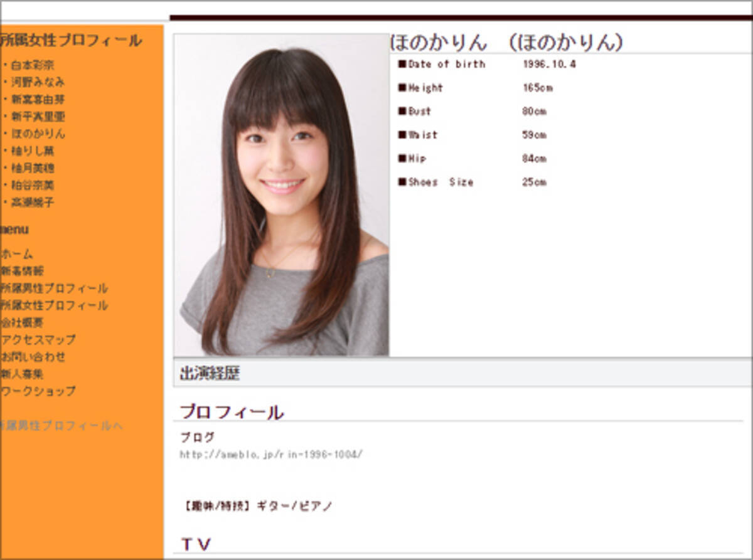This screenshot has width=753, height=560.
Task: Go to ホーム in the menu
Action: [17, 254]
